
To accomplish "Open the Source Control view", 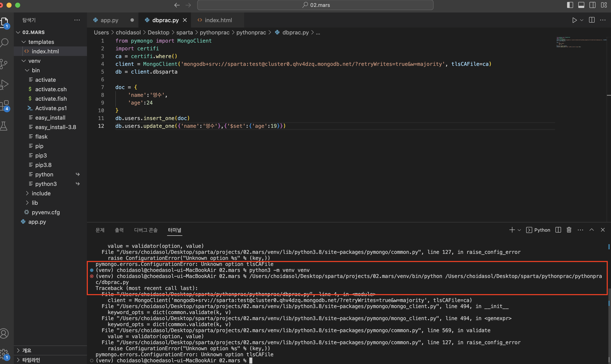I will pos(4,64).
